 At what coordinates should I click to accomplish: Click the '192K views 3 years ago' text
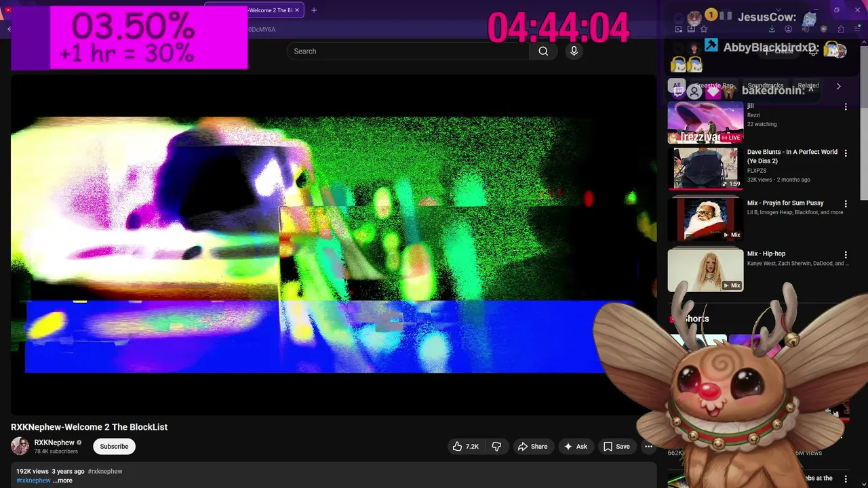tap(50, 471)
